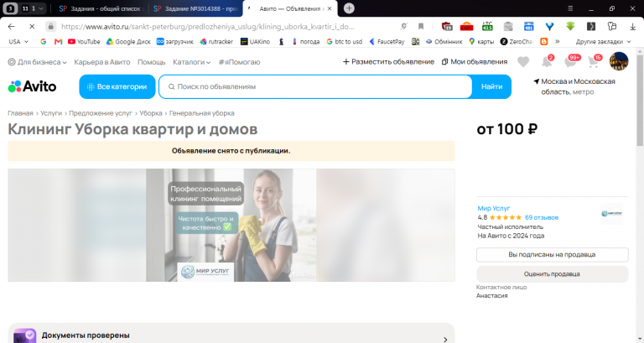Go to Генеральная уборка breadcrumb

pos(201,113)
